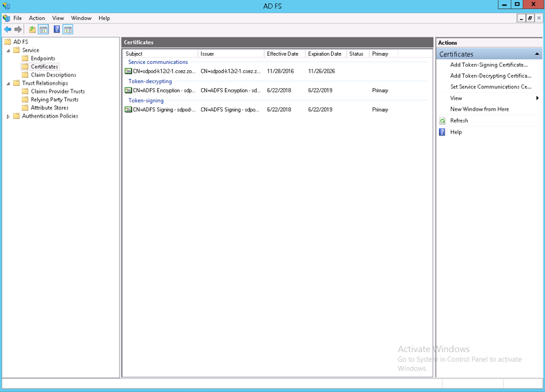Click Set Service Communications Certificate action
The image size is (545, 392).
(x=490, y=87)
